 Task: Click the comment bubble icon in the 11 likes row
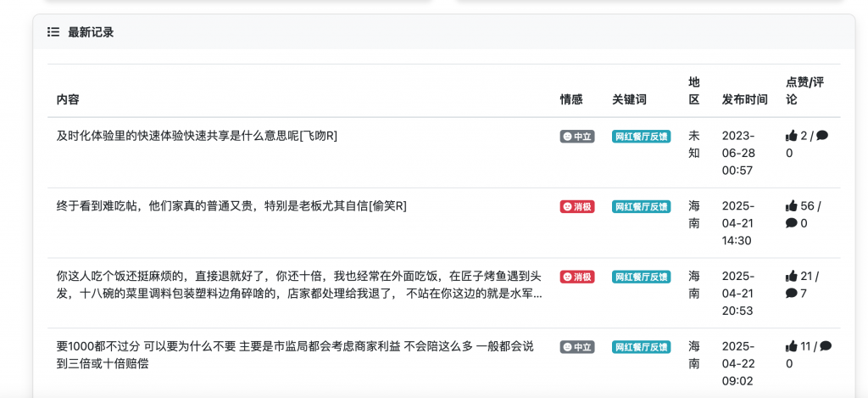pos(826,346)
